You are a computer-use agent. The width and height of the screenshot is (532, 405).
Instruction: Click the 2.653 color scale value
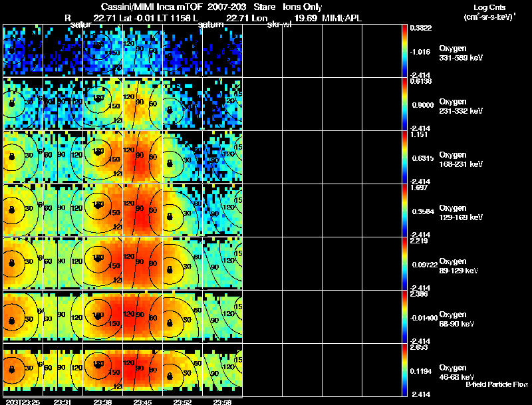point(419,347)
